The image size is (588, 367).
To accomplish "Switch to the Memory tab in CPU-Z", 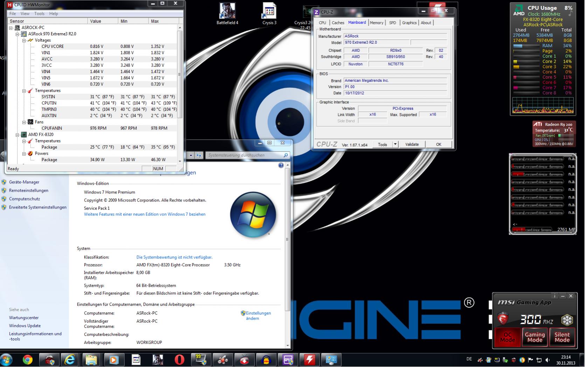I will tap(376, 23).
